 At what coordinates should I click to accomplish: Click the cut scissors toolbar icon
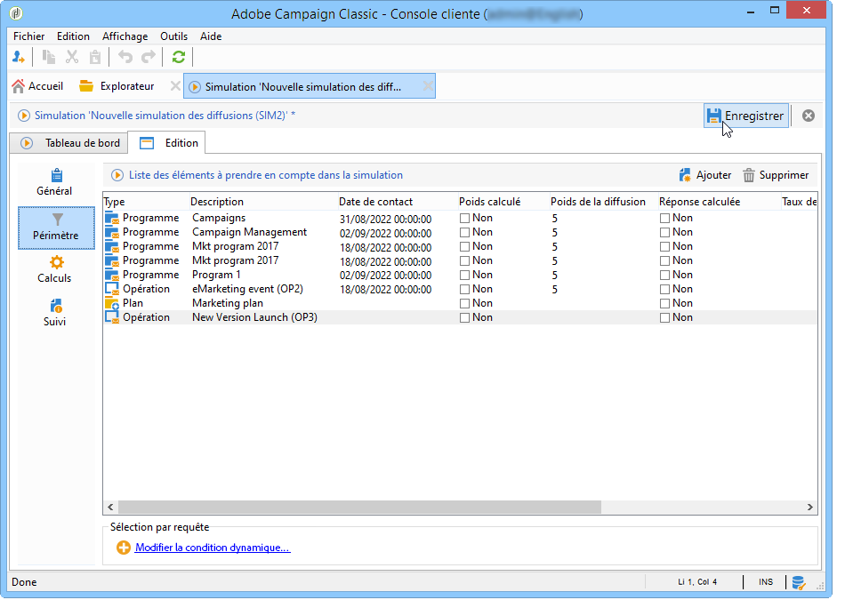click(x=72, y=57)
